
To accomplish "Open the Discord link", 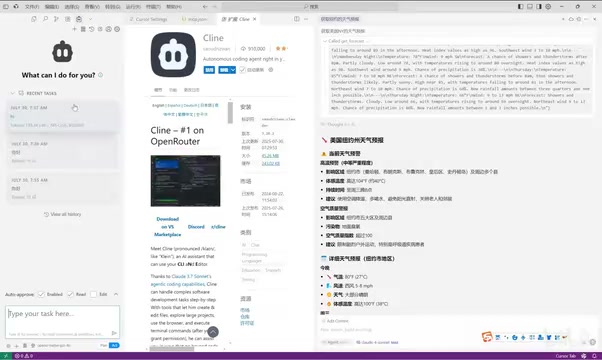I will tap(196, 227).
